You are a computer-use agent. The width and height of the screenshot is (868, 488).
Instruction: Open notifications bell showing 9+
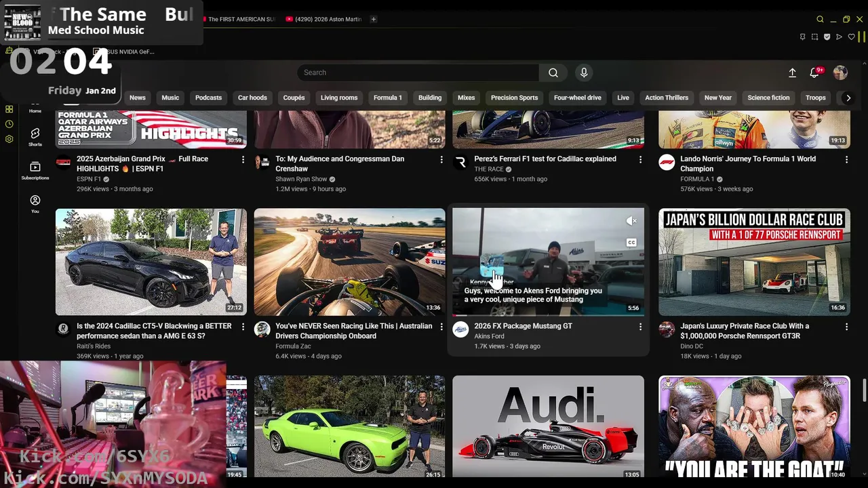815,72
